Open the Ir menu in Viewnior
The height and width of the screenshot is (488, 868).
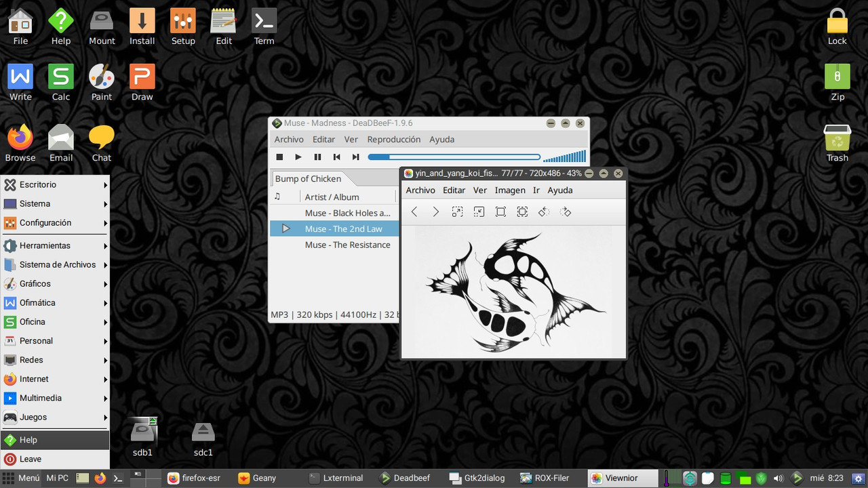pos(536,190)
